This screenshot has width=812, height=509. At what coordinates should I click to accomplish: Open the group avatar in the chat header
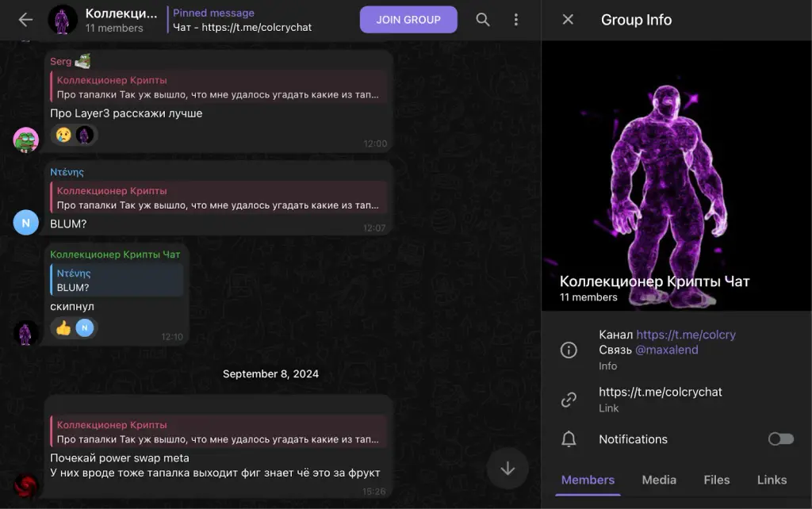(x=62, y=20)
